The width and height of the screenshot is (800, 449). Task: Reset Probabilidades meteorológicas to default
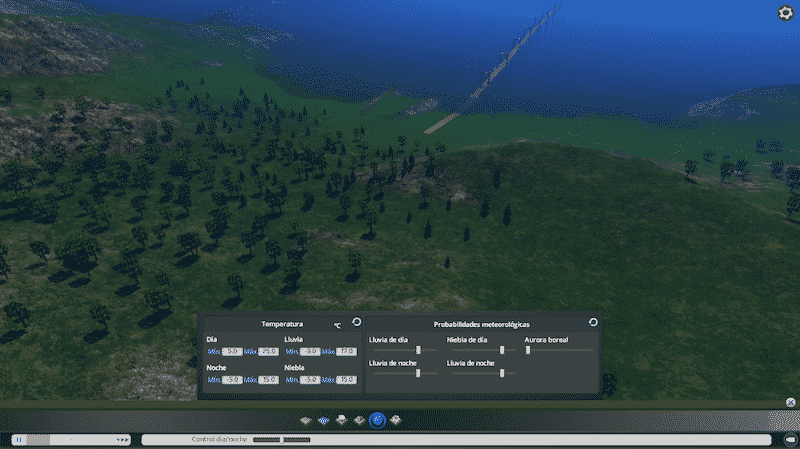click(x=593, y=322)
